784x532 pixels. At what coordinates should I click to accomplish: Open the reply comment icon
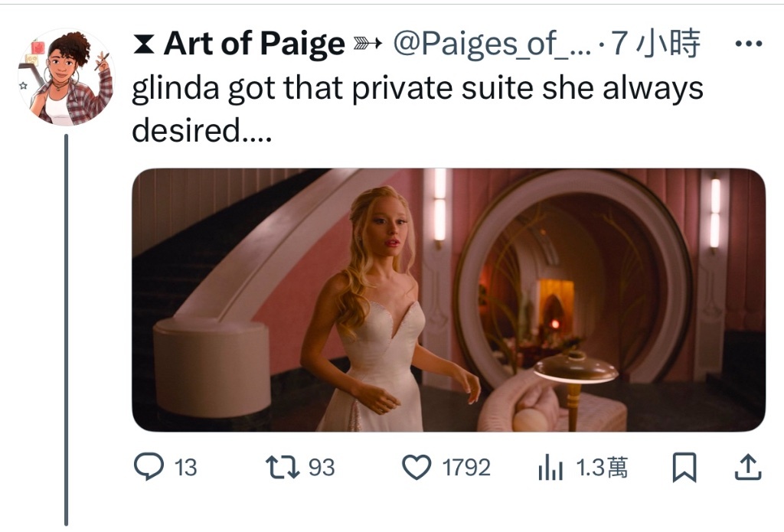[x=149, y=466]
